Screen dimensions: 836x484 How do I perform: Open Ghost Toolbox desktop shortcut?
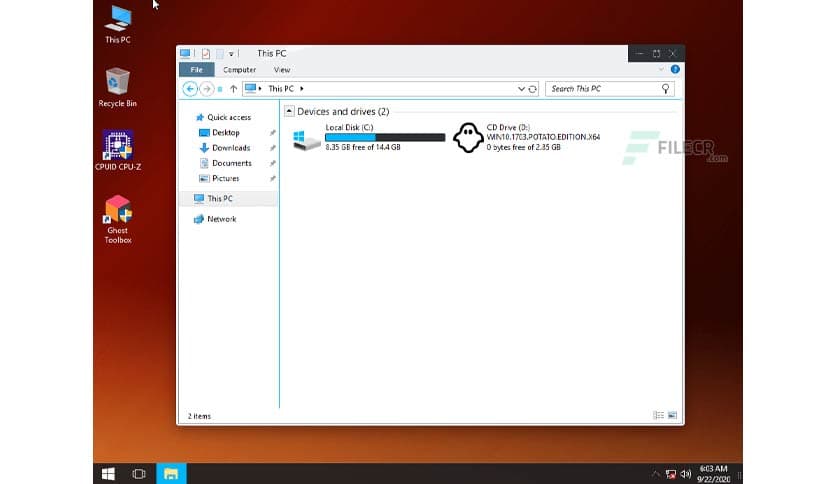pos(118,209)
